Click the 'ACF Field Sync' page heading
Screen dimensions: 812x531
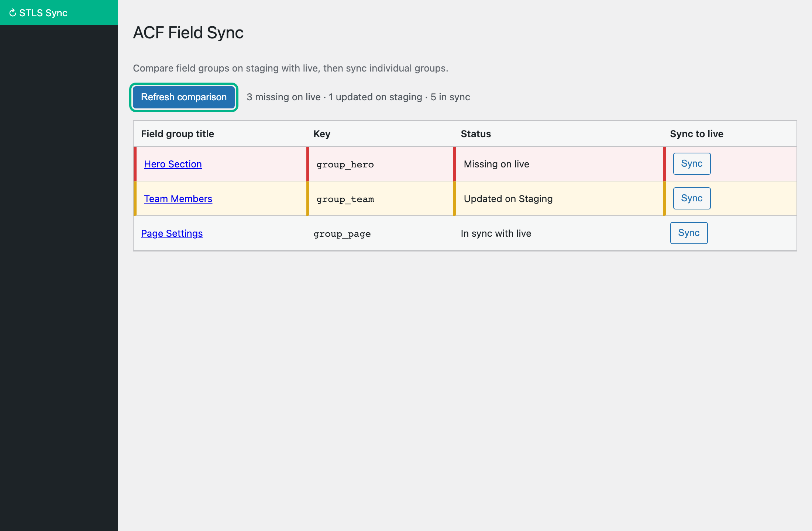tap(188, 32)
